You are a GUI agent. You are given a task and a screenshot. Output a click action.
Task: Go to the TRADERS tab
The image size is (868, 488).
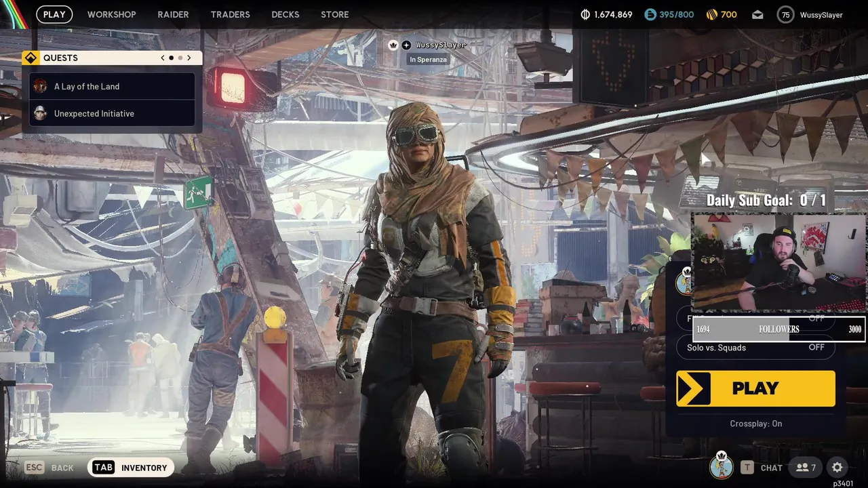coord(230,14)
